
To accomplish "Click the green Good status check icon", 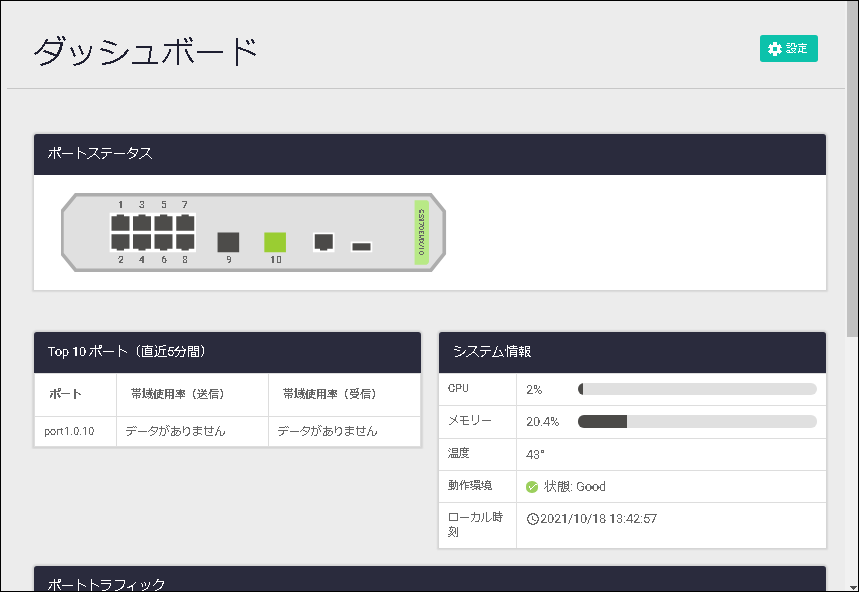I will pyautogui.click(x=532, y=487).
